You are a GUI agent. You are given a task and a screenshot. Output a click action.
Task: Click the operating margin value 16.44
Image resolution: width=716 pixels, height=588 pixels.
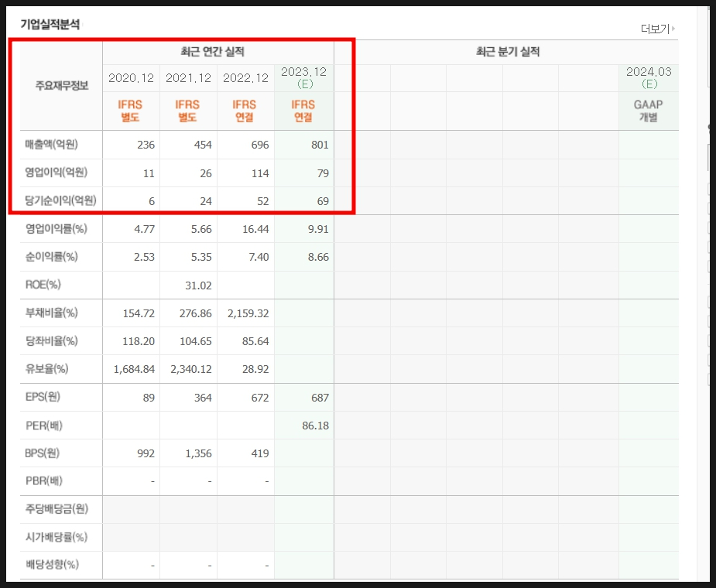[255, 229]
